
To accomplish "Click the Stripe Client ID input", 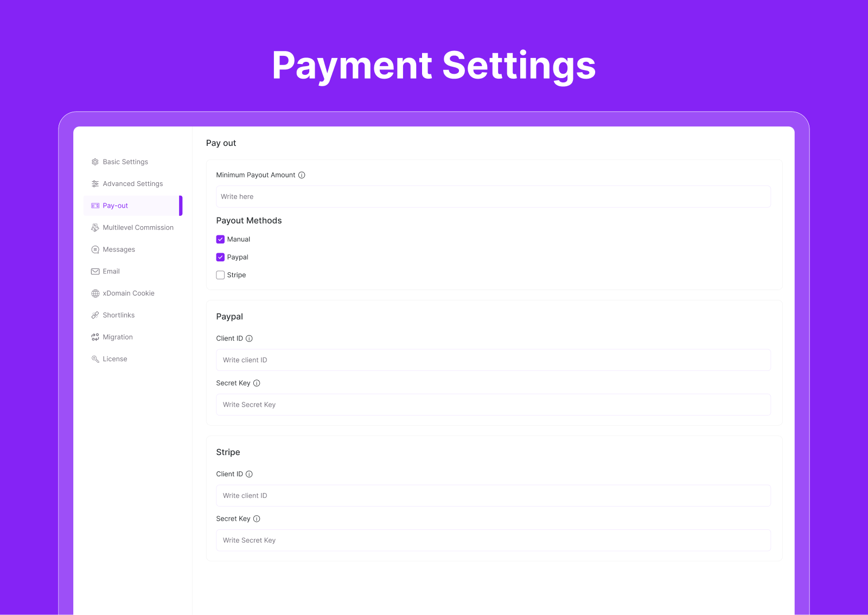I will (x=493, y=496).
